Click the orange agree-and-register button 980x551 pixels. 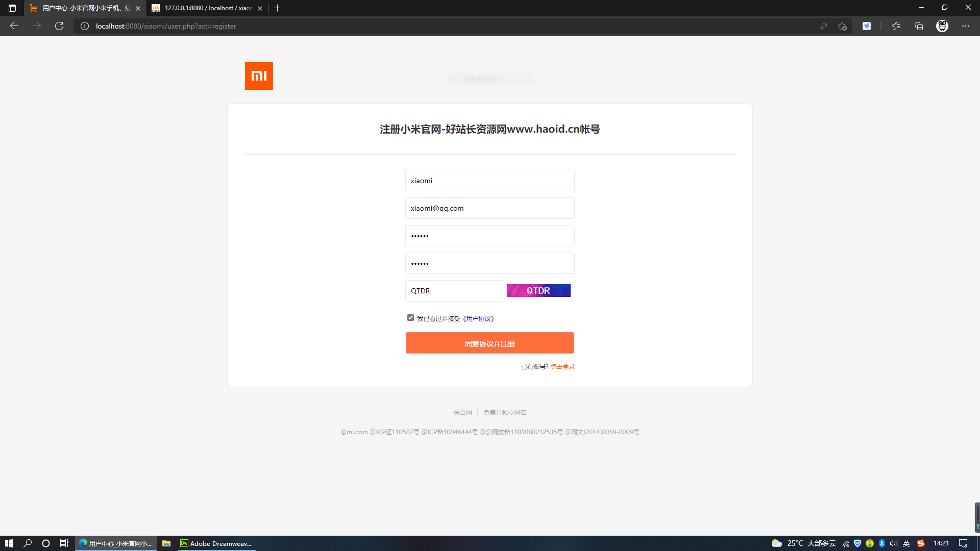point(489,343)
